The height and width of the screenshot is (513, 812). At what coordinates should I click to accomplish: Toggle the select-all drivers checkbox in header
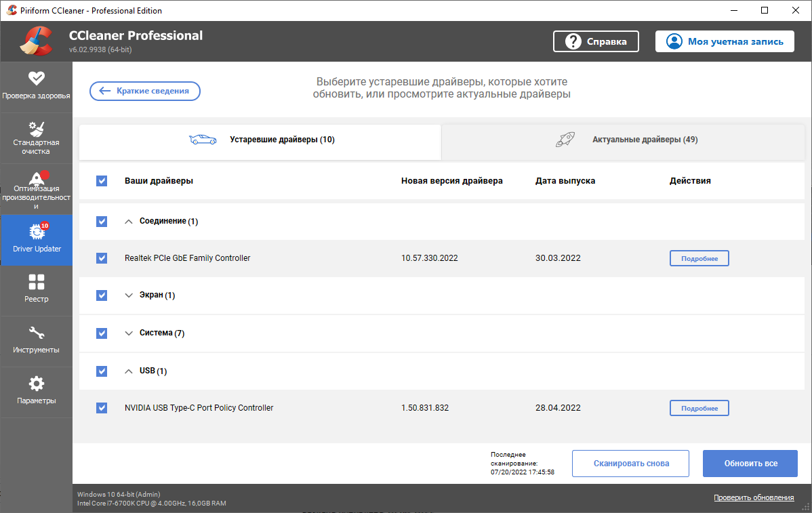pyautogui.click(x=102, y=181)
